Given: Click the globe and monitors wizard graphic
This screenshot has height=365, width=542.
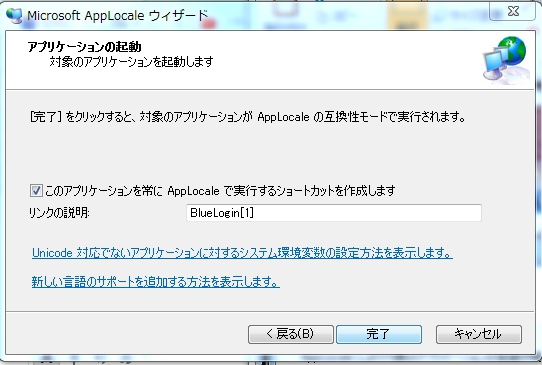Looking at the screenshot, I should pos(506,60).
